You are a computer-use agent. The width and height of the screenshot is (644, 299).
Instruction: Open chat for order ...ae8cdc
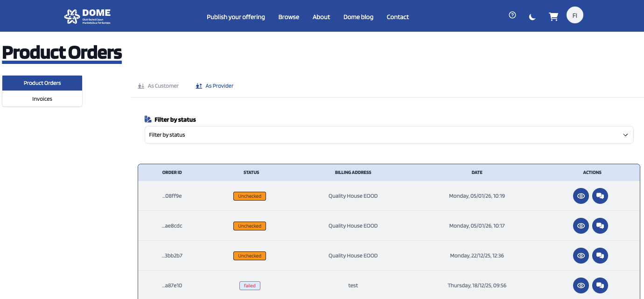(x=600, y=226)
